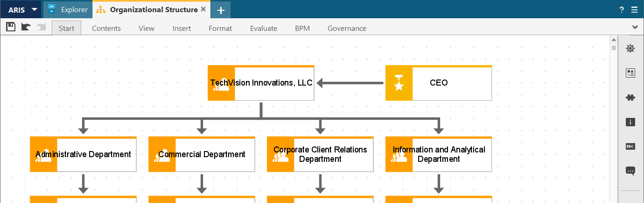Switch to the Explorer tab

tap(68, 9)
